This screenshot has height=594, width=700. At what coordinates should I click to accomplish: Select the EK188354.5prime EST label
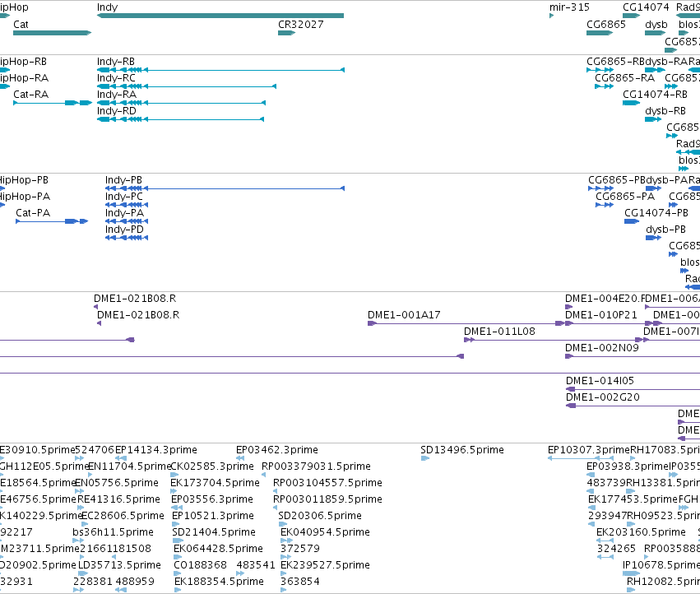[219, 582]
